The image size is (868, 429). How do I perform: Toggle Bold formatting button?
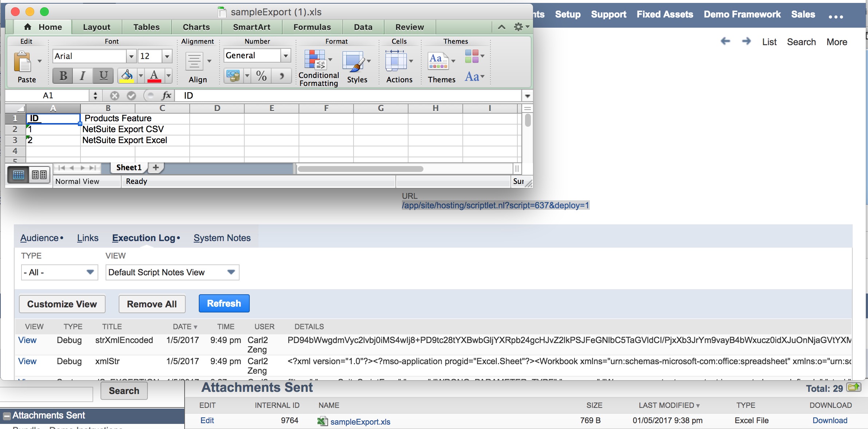(x=63, y=76)
